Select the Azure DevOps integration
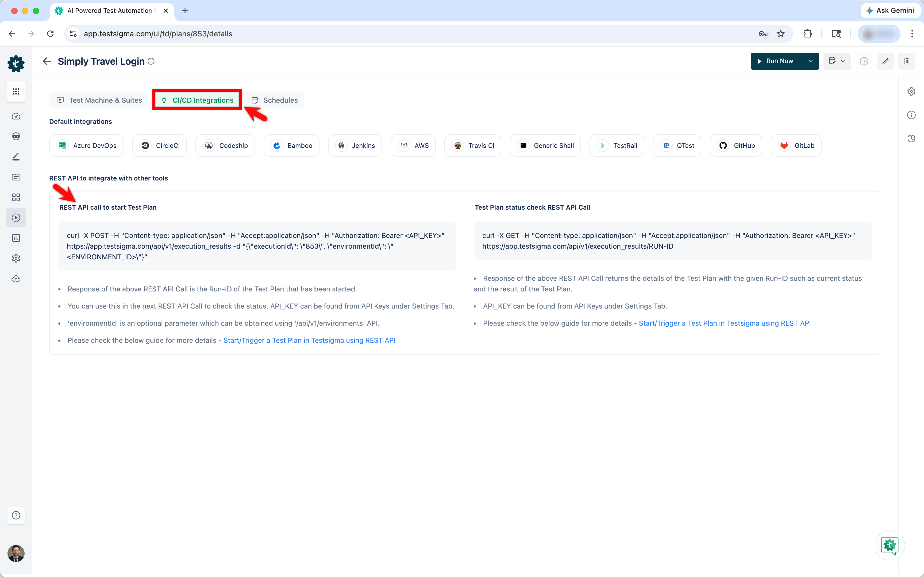 (x=86, y=145)
